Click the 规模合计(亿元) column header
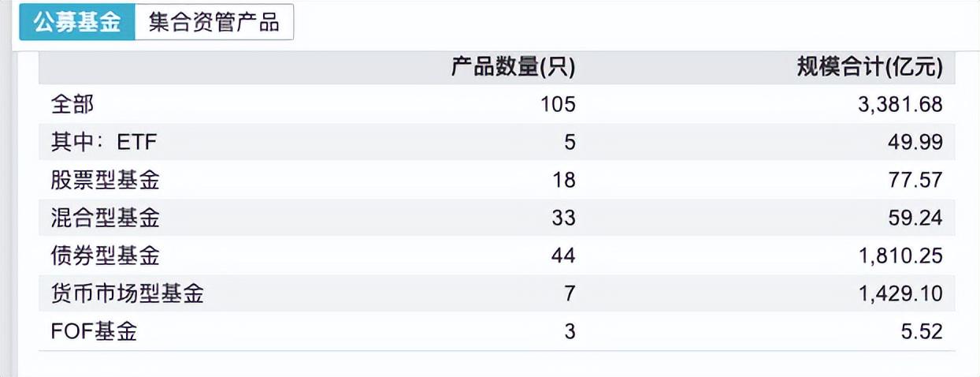Image resolution: width=980 pixels, height=377 pixels. pos(870,67)
